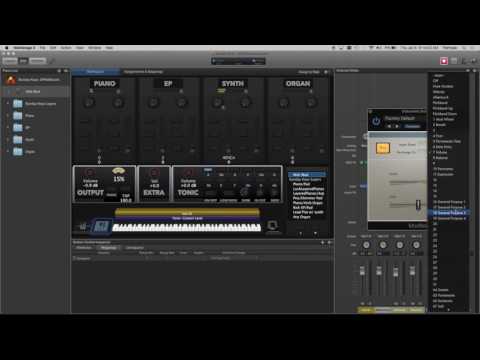Click the on-screen piano keyboard

pos(187,228)
